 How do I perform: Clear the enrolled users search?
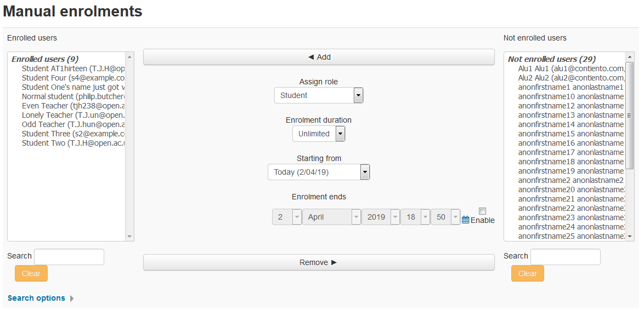[x=31, y=273]
